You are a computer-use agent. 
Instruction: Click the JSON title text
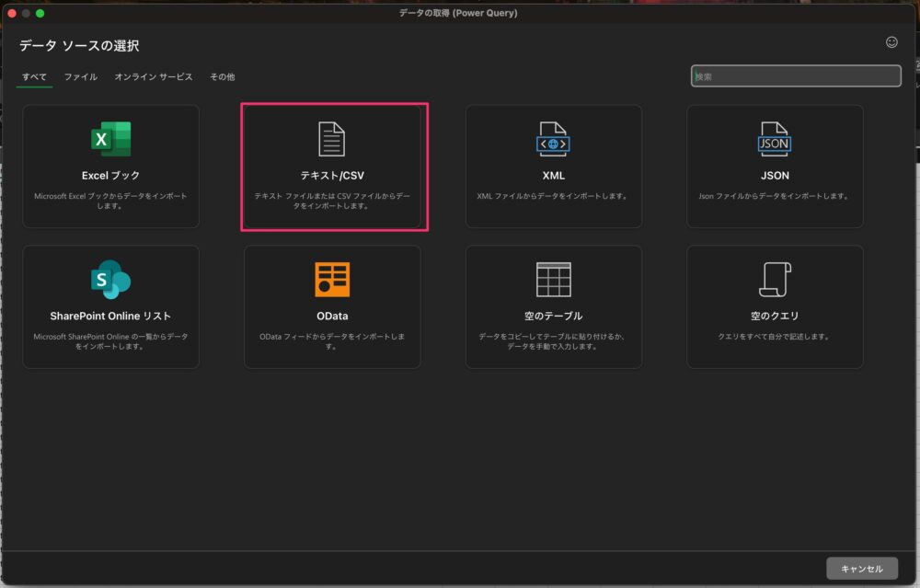(775, 176)
